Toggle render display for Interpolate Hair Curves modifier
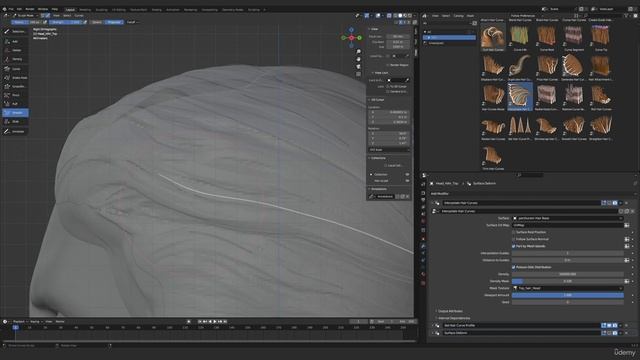Viewport: 640px width, 360px height. [x=615, y=203]
